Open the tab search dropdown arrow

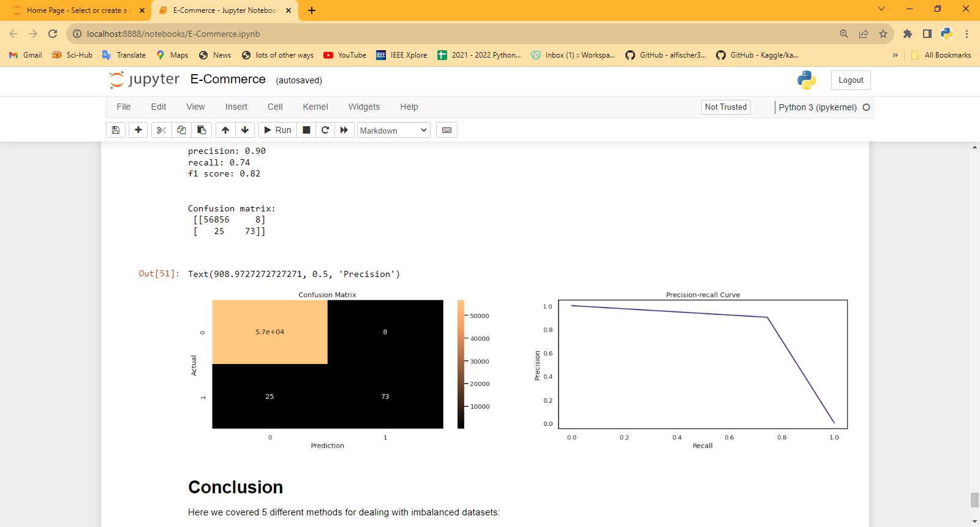881,9
